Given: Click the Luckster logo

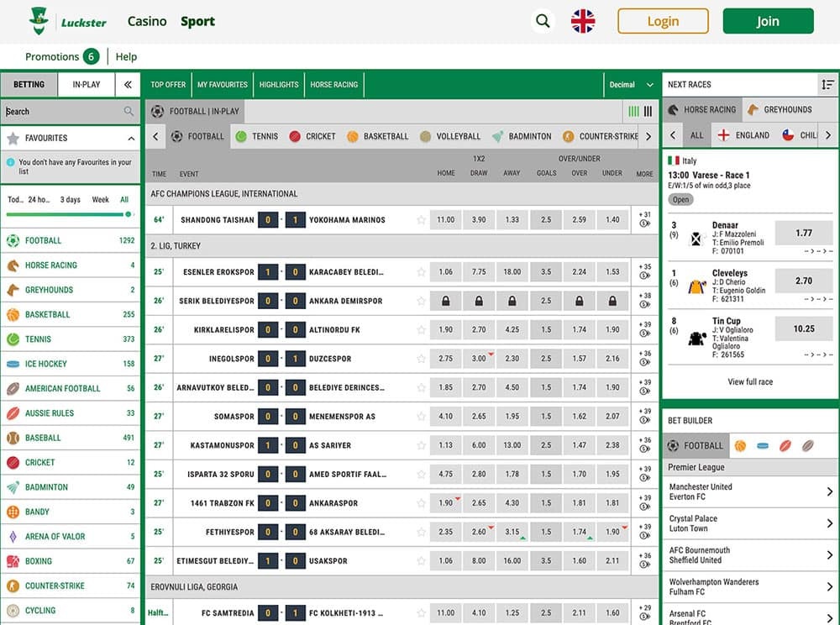Looking at the screenshot, I should 68,22.
